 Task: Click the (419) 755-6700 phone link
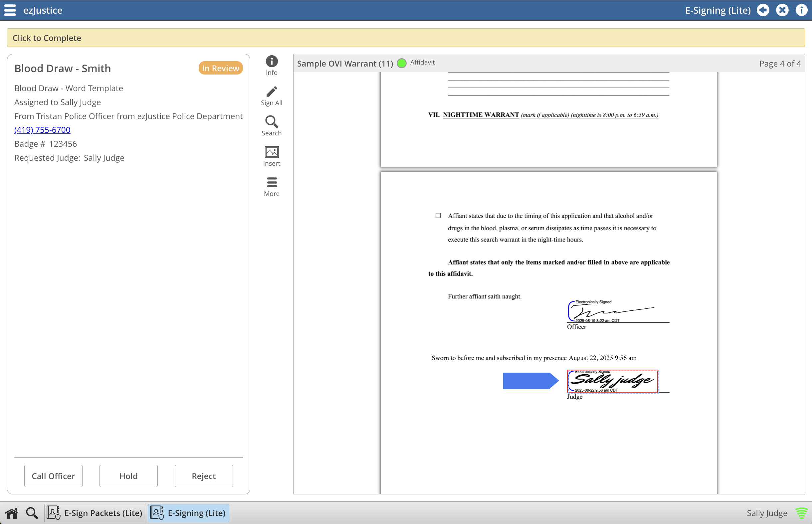pyautogui.click(x=42, y=130)
